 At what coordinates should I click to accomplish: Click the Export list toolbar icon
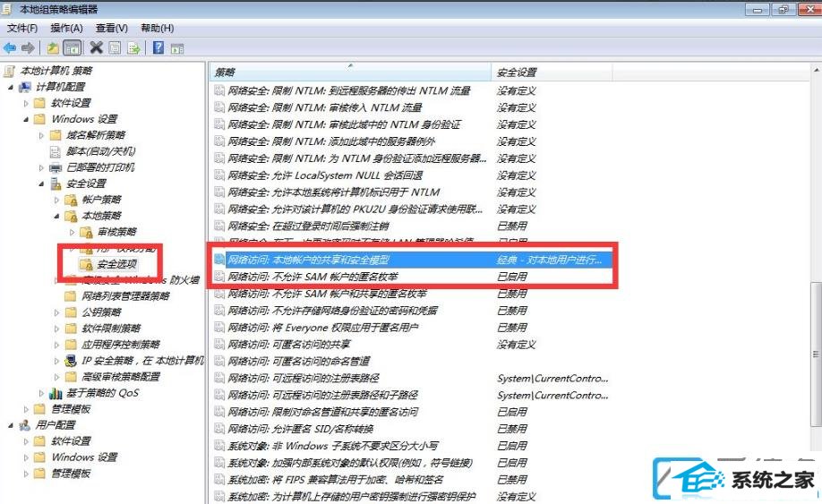click(133, 48)
